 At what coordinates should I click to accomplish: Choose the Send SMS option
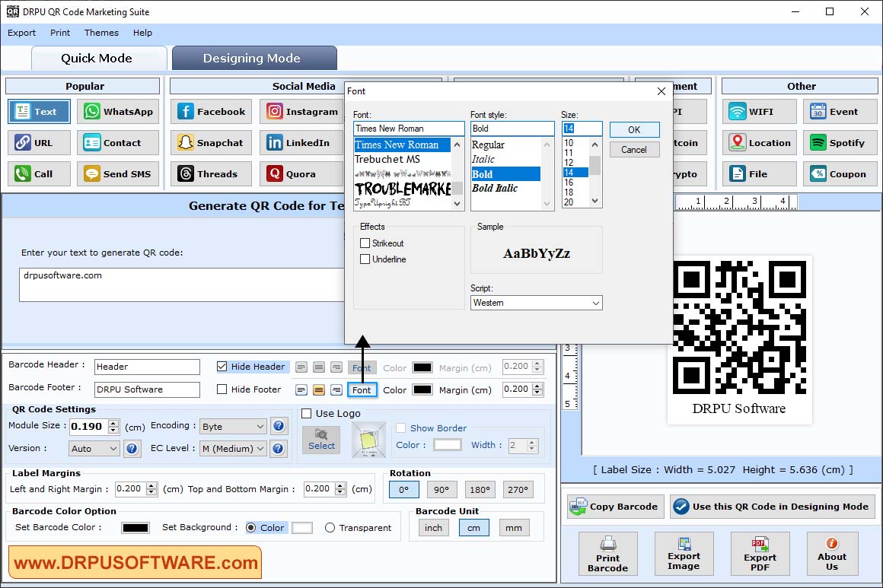pyautogui.click(x=118, y=174)
